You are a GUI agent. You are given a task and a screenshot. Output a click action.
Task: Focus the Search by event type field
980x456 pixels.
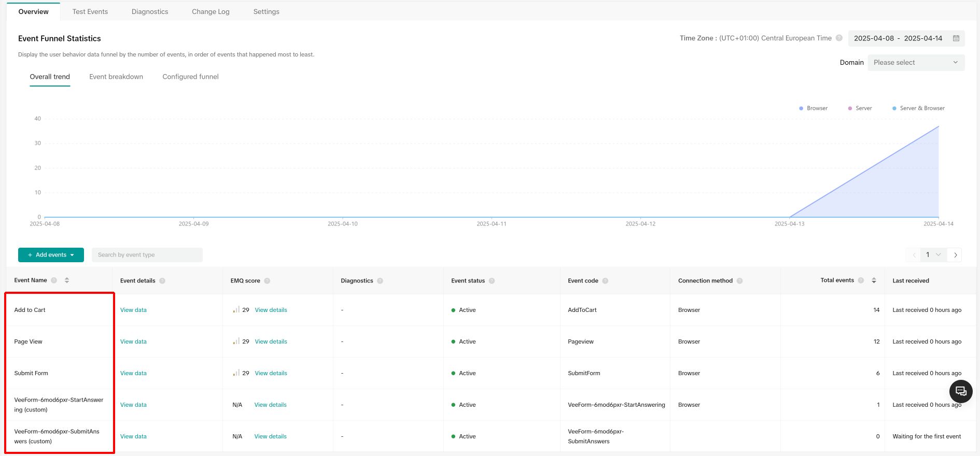click(147, 255)
